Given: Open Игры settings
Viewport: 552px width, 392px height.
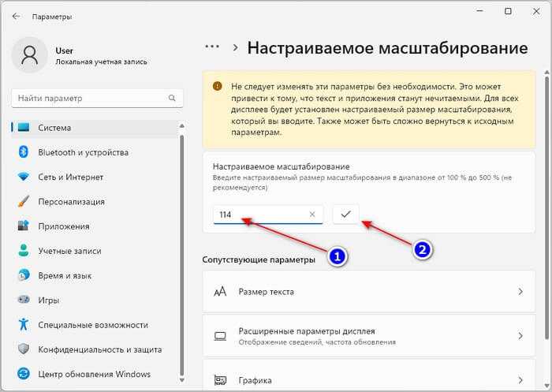Looking at the screenshot, I should click(x=95, y=301).
